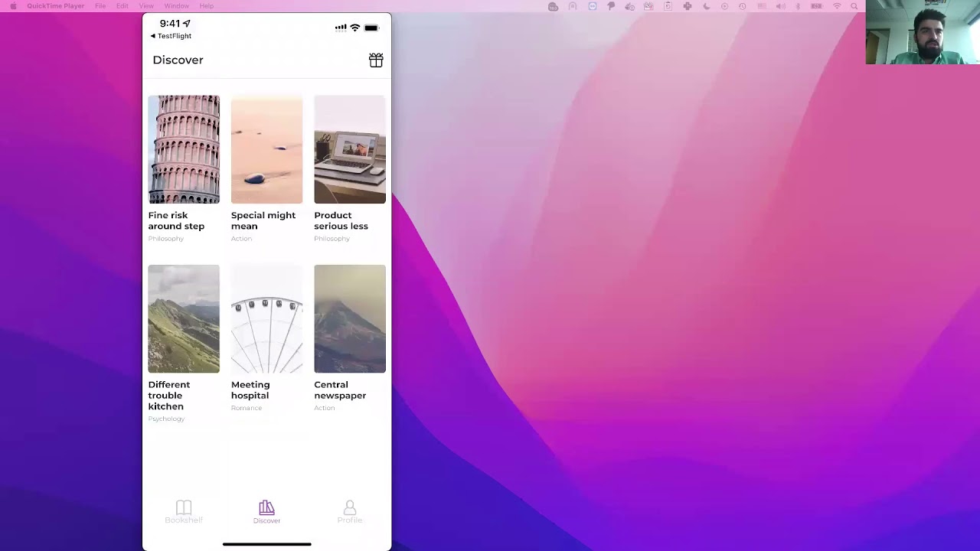Open the Window menu in menu bar
Viewport: 980px width, 551px height.
tap(176, 6)
